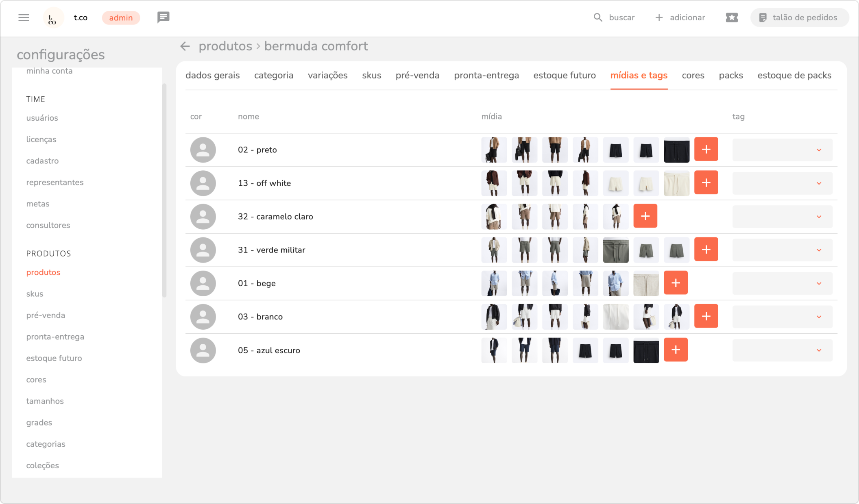The height and width of the screenshot is (504, 859).
Task: Expand tag dropdown for 31 - verde militar
Action: pyautogui.click(x=782, y=250)
